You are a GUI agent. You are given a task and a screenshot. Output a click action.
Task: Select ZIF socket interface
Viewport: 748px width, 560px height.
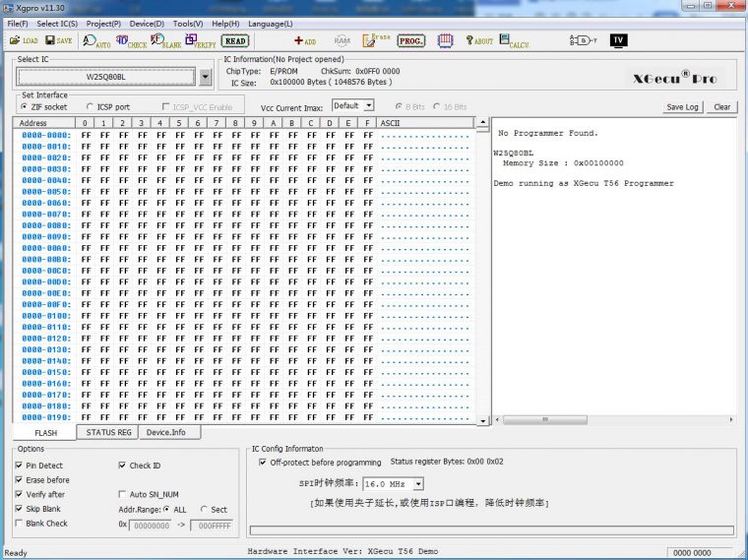pyautogui.click(x=44, y=107)
